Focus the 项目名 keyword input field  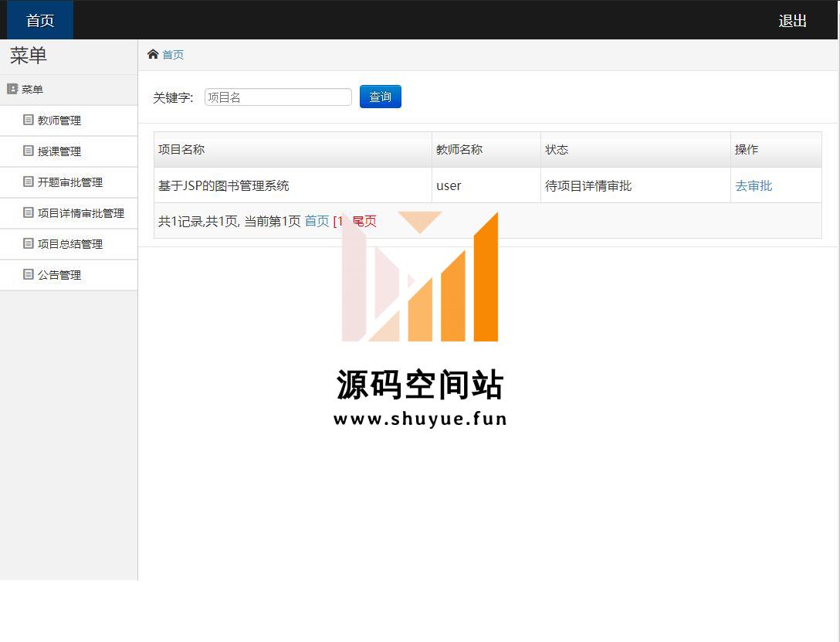click(x=278, y=97)
